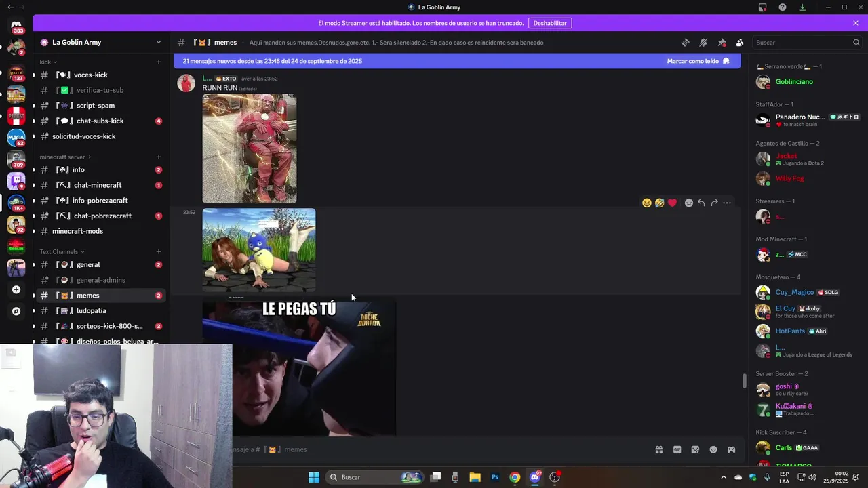The width and height of the screenshot is (868, 488).
Task: Select the info-pobrezacraft channel
Action: tap(102, 201)
